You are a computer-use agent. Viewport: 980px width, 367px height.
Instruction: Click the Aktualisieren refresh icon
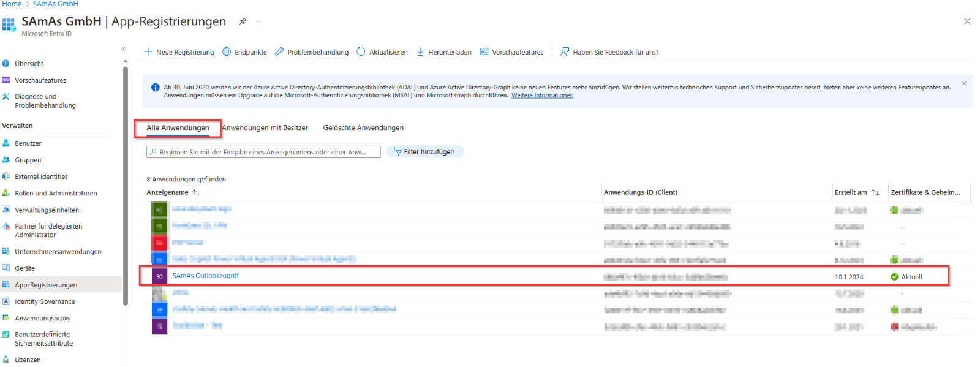point(361,51)
